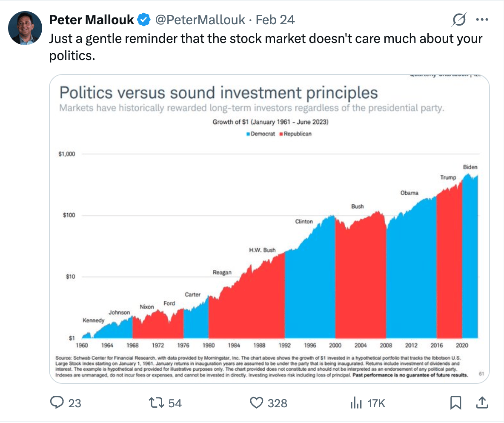504x423 pixels.
Task: Click the blue verified checkmark badge
Action: 145,20
